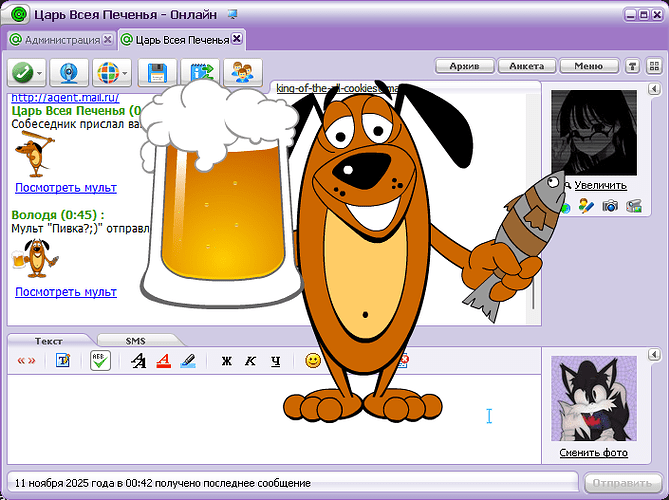Toggle bold Ж text formatting
The image size is (669, 500).
click(226, 361)
